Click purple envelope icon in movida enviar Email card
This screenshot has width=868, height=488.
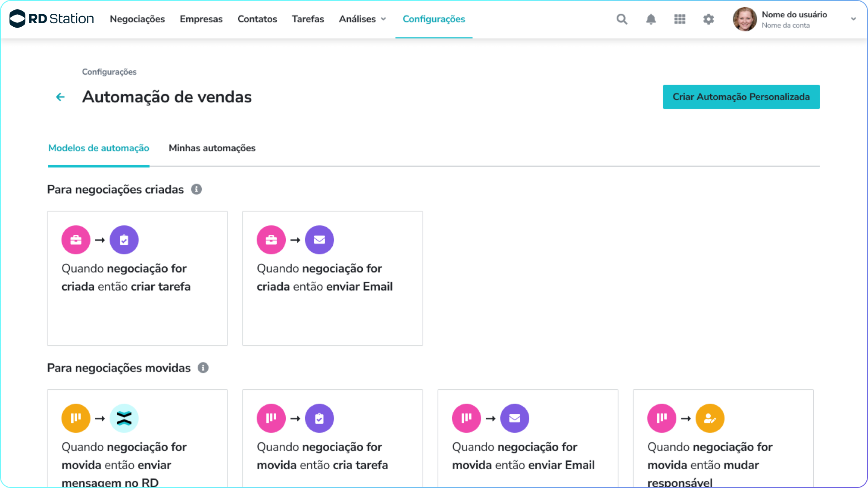515,418
